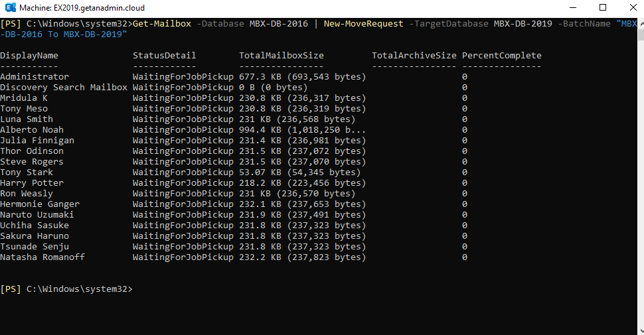Screen dimensions: 644x335
Task: Click Harry Potter's '218.2 KB (223,456 bytes)' value
Action: (302, 183)
